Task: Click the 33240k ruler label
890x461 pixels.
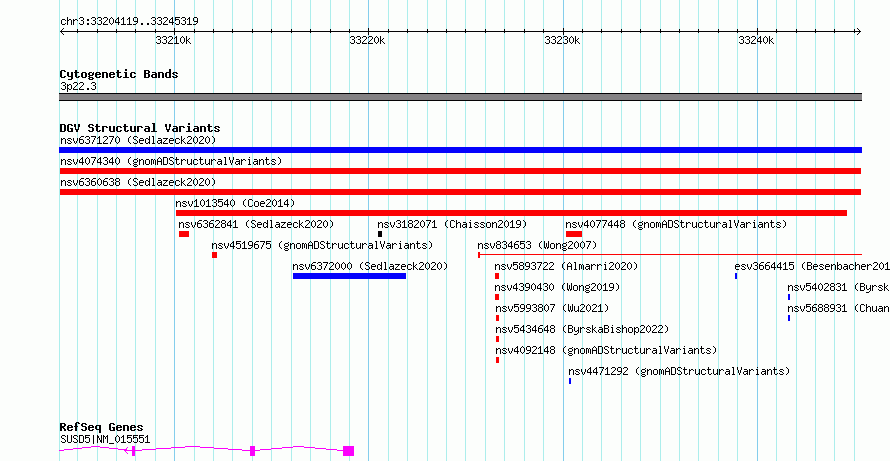Action: point(757,40)
